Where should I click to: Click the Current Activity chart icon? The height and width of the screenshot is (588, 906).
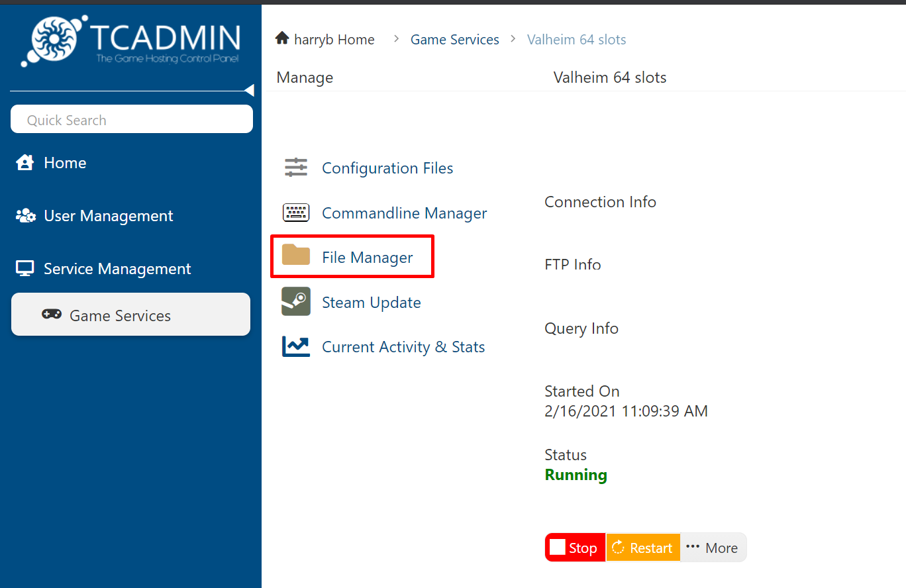tap(296, 347)
